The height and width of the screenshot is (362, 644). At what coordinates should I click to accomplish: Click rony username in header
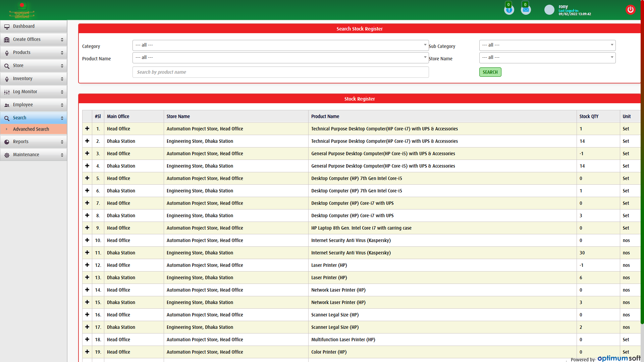pyautogui.click(x=563, y=6)
